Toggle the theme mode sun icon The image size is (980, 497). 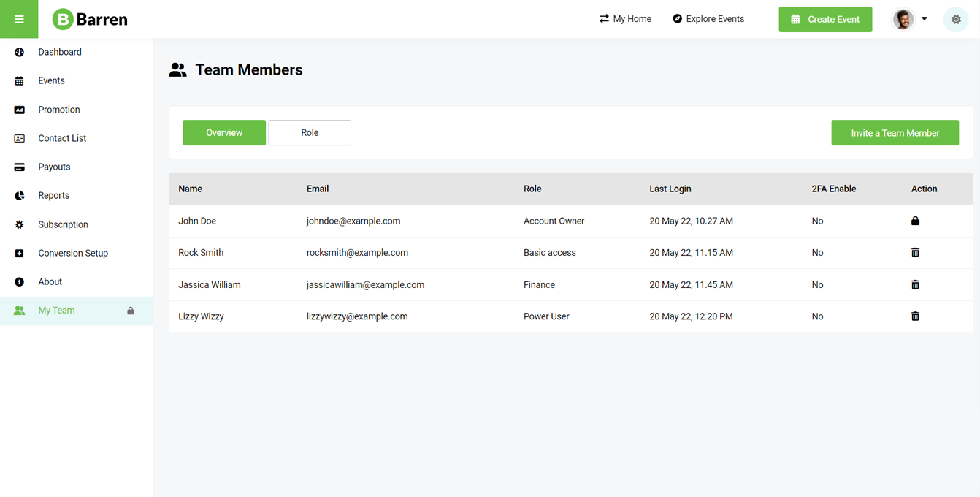pos(956,20)
